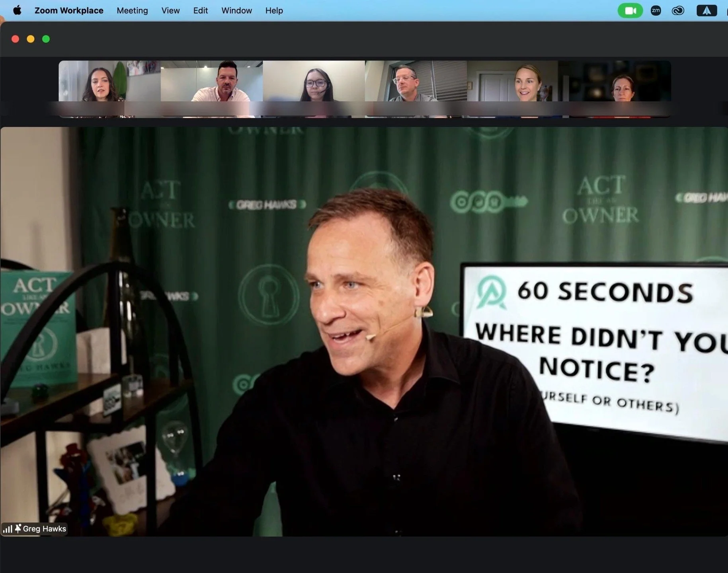Select the dark-haired woman's video thumbnail by the plant
This screenshot has width=728, height=573.
coord(109,89)
